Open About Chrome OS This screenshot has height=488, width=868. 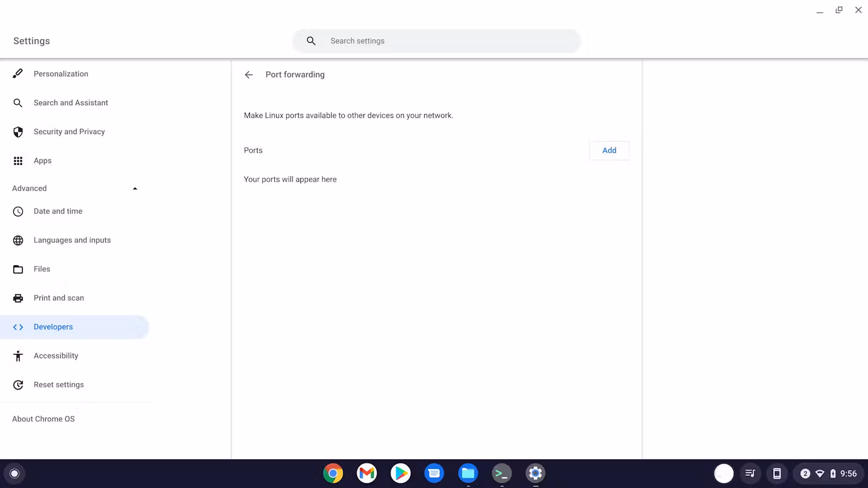[x=43, y=419]
